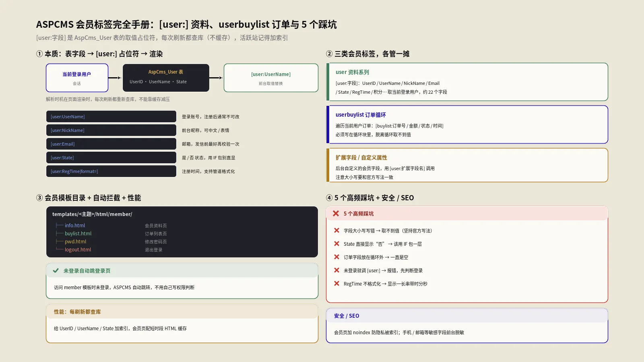Image resolution: width=644 pixels, height=362 pixels.
Task: Click the caption 解析时机在页面渲染时
Action: (x=108, y=99)
